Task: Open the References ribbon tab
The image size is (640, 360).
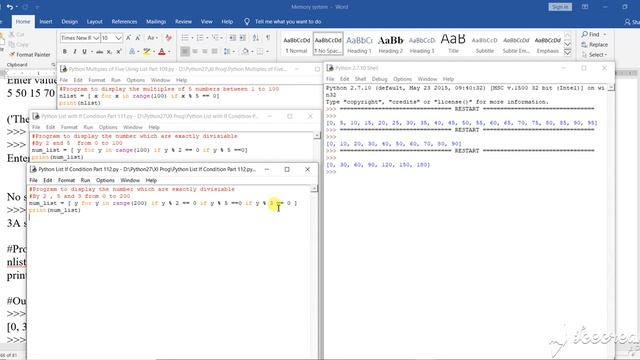Action: [x=124, y=22]
